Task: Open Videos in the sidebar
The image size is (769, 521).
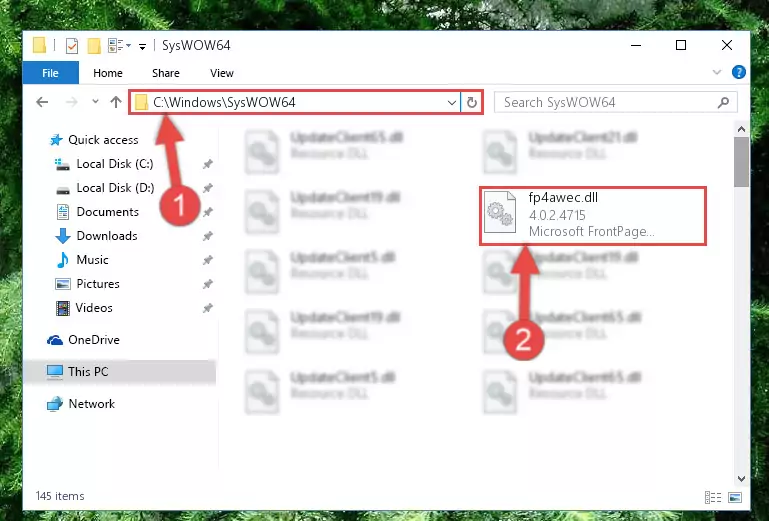Action: coord(84,308)
